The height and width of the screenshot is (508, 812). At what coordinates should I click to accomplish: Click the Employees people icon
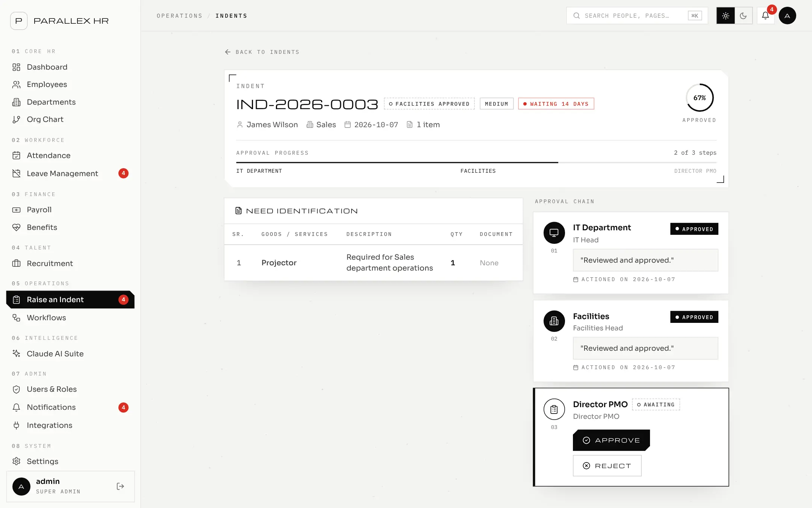coord(16,85)
